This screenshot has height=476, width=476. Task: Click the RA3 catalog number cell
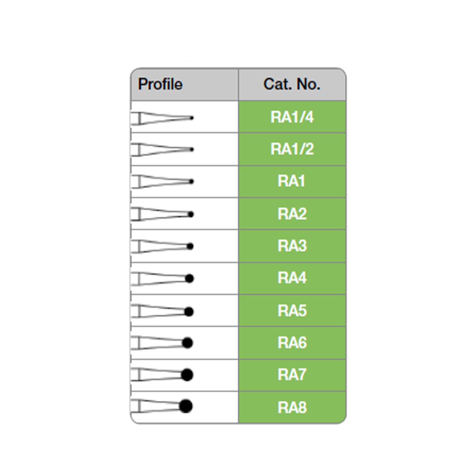pyautogui.click(x=292, y=246)
